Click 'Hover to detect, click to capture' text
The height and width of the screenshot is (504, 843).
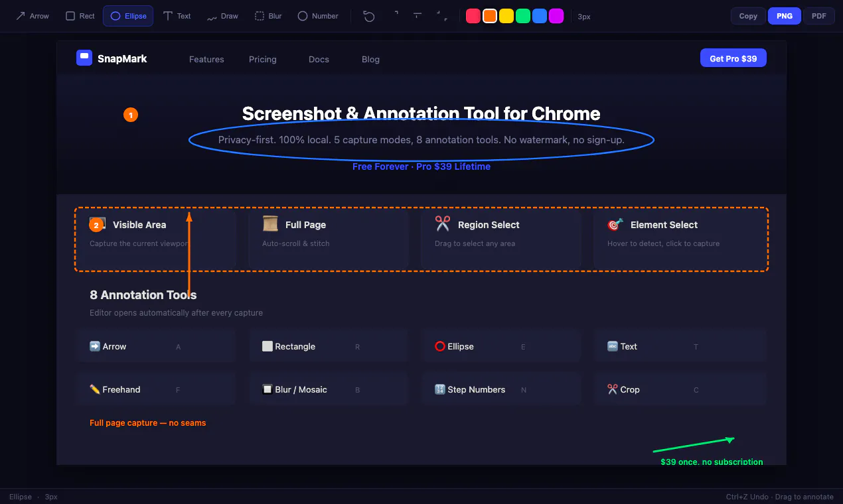click(x=664, y=243)
